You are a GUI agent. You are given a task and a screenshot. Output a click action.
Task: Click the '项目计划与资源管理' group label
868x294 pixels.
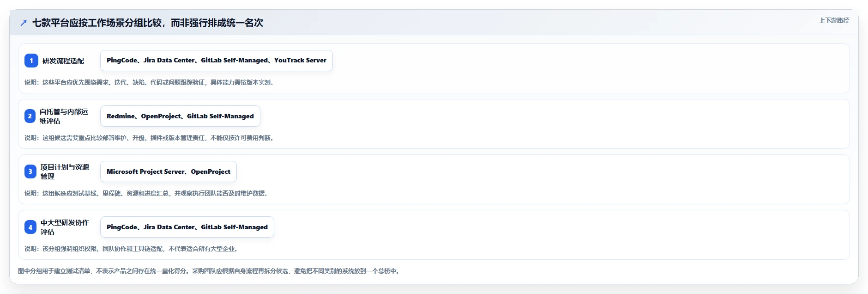tap(65, 171)
